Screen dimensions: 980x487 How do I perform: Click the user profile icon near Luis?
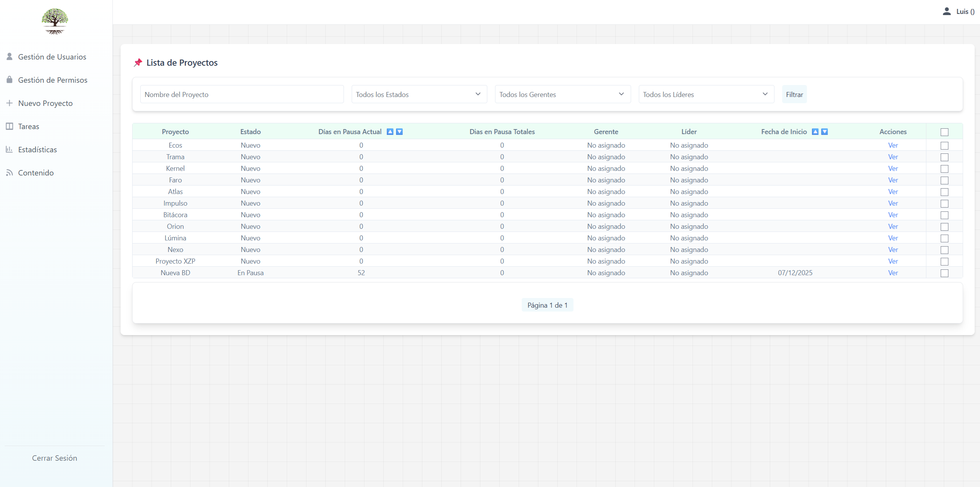pos(946,11)
